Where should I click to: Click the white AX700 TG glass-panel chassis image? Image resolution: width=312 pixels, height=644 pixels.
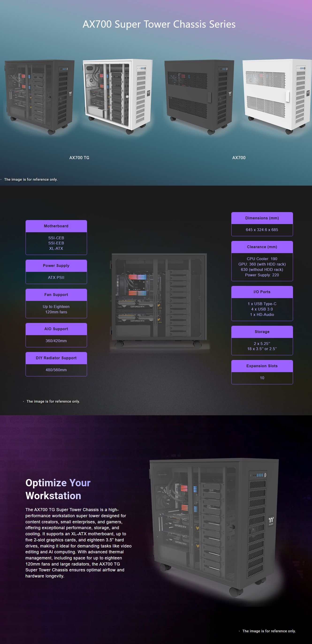[118, 97]
